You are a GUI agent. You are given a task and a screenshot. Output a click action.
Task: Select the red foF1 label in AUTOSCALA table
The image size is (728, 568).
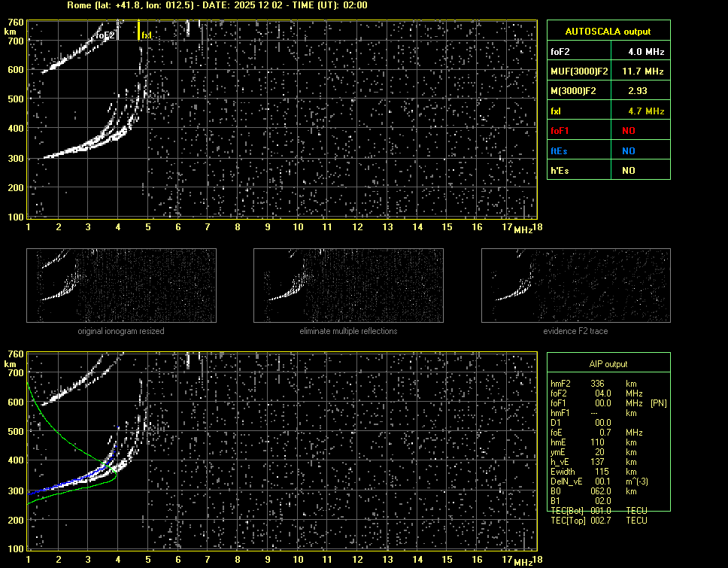pyautogui.click(x=560, y=131)
